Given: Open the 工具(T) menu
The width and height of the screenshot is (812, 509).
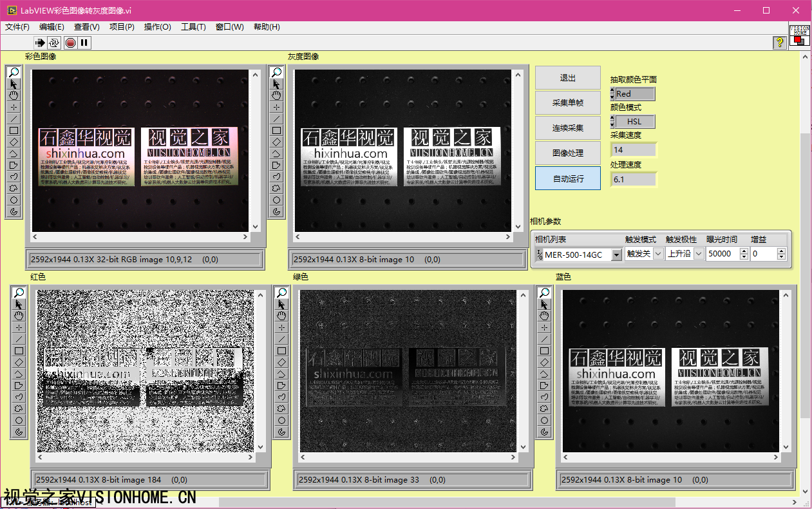Looking at the screenshot, I should tap(193, 27).
